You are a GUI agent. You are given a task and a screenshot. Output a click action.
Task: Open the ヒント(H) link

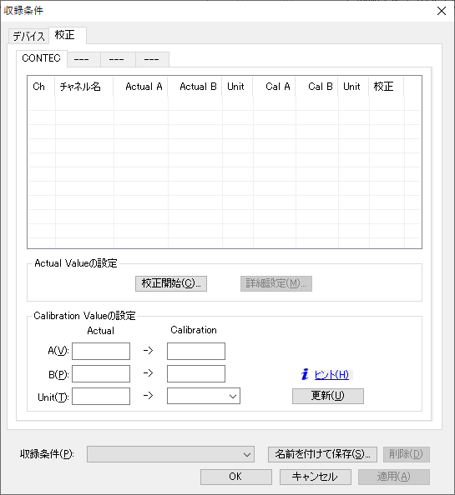tap(332, 375)
